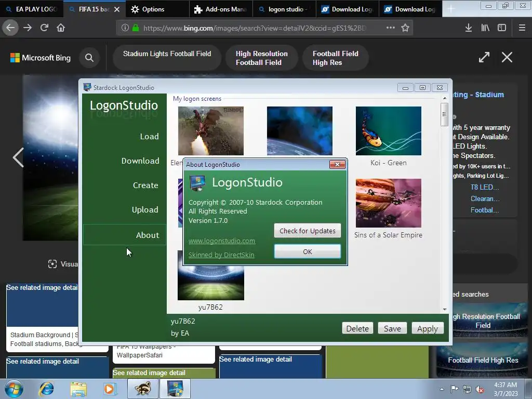The image size is (532, 399).
Task: Click the Bing search magnifier icon
Action: [x=89, y=58]
